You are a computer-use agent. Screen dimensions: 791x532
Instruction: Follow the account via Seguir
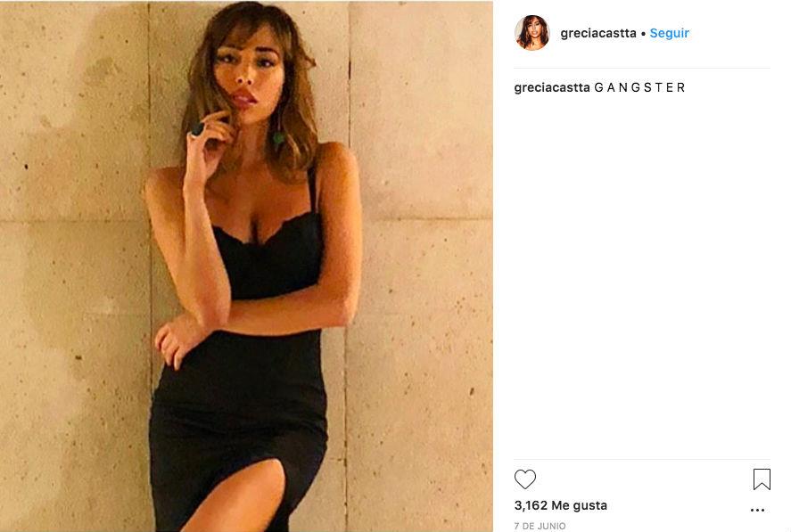coord(669,33)
